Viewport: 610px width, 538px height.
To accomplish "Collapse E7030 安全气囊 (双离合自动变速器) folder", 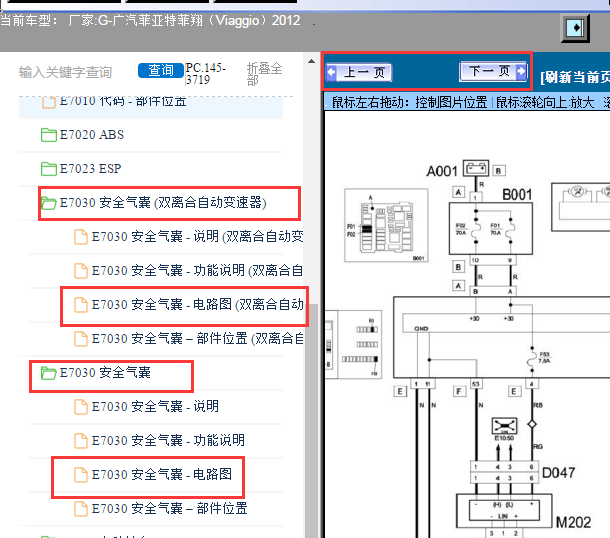I will pos(154,203).
